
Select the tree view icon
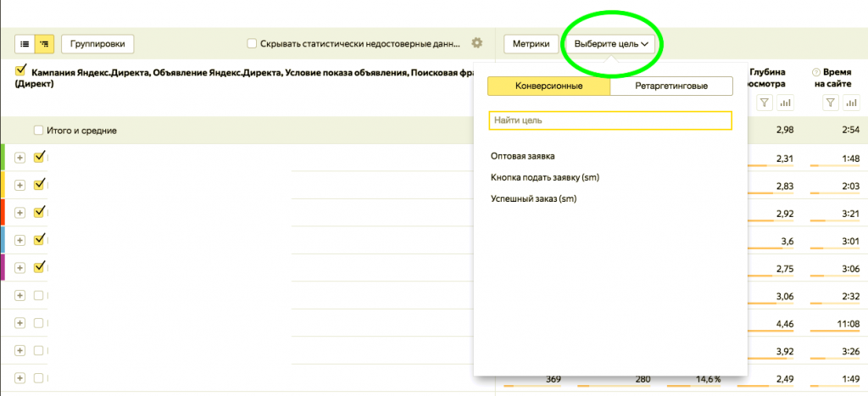[x=44, y=42]
